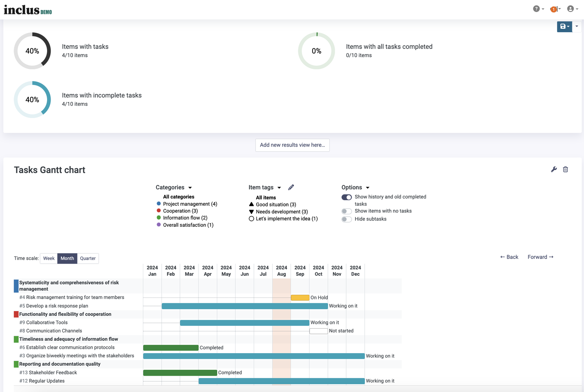This screenshot has width=584, height=392.
Task: Click the Needs development down-triangle icon
Action: point(252,212)
